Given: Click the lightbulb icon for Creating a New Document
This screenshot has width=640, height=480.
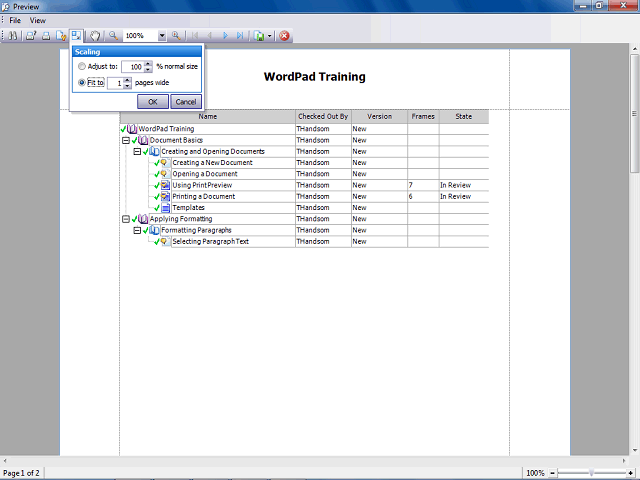Looking at the screenshot, I should click(x=165, y=163).
